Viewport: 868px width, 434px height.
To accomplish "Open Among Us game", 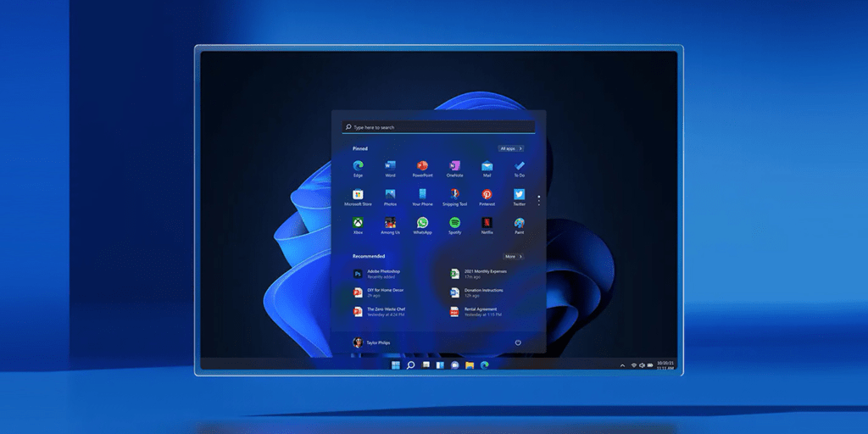I will tap(390, 225).
